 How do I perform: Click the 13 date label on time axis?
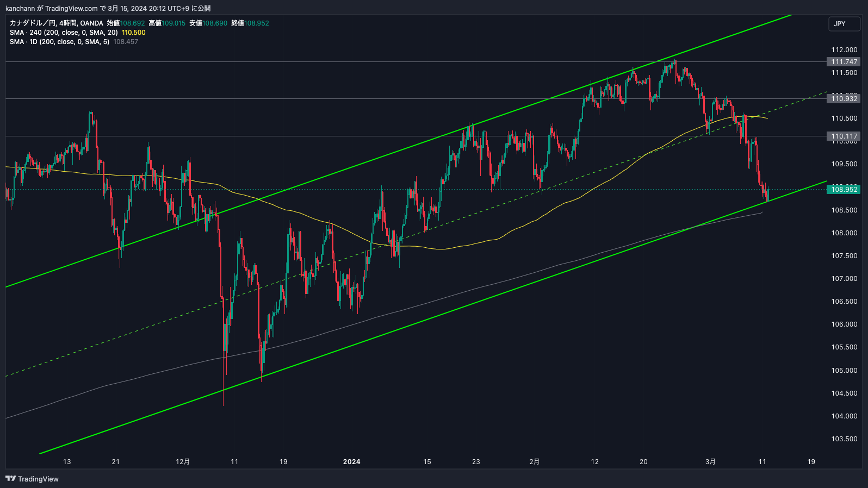coord(67,462)
